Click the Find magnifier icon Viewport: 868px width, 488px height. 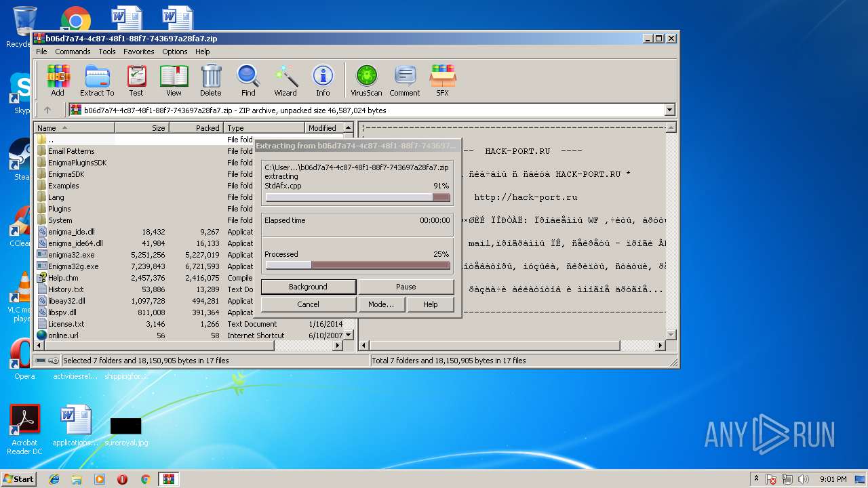[x=248, y=81]
